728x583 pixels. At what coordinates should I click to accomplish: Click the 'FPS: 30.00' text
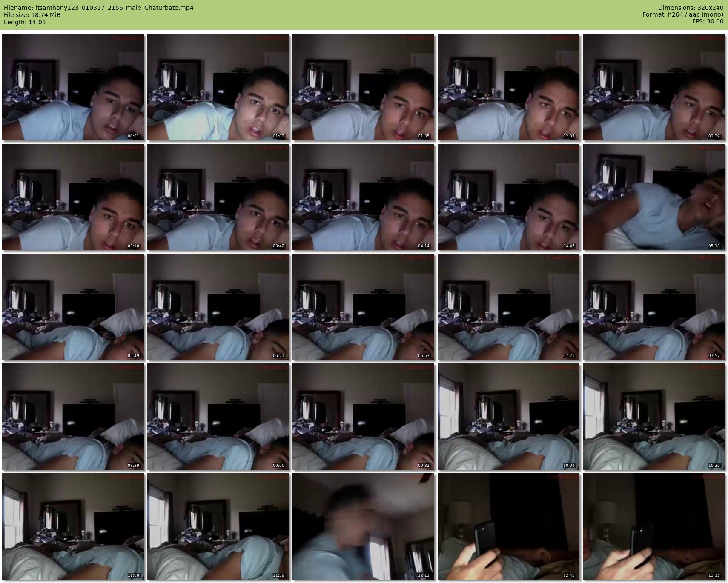point(708,22)
